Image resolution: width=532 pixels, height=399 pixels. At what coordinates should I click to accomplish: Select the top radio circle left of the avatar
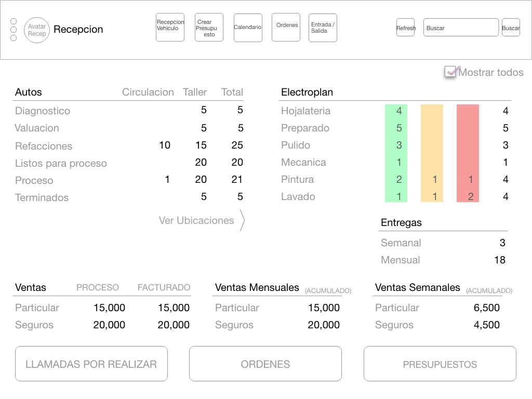(x=14, y=21)
